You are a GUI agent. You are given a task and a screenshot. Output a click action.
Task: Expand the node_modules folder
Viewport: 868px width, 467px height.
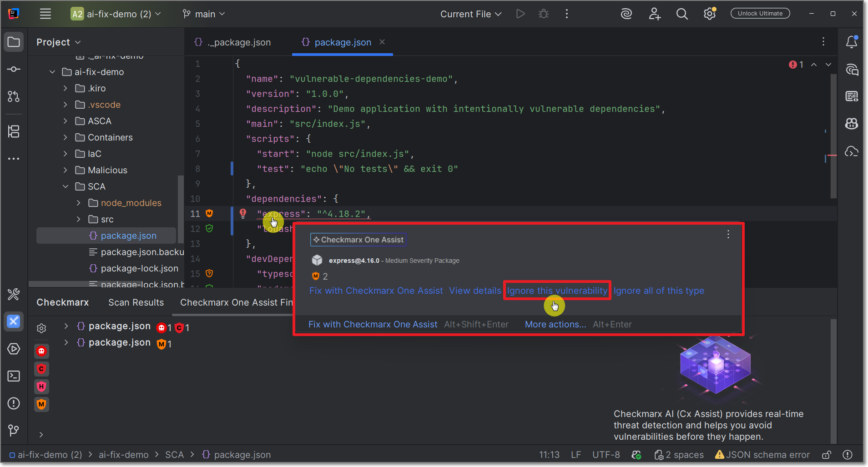pos(79,203)
